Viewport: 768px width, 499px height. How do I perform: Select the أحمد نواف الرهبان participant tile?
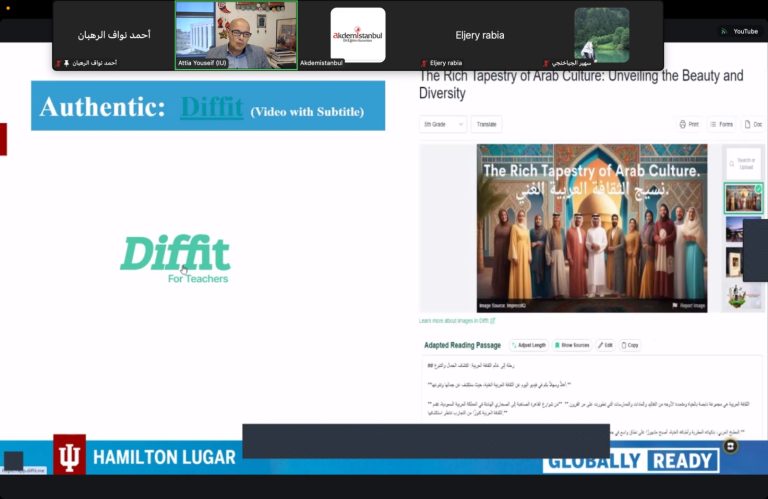pyautogui.click(x=114, y=35)
